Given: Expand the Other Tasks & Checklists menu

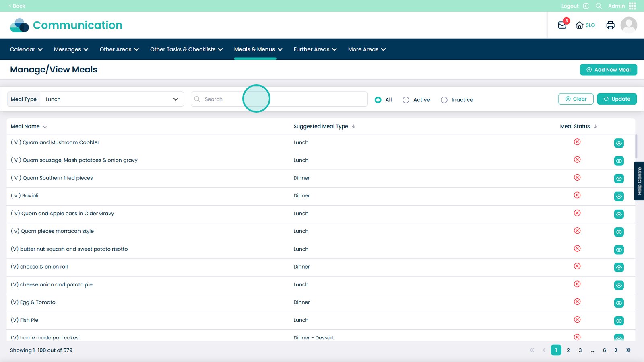Looking at the screenshot, I should pos(186,49).
